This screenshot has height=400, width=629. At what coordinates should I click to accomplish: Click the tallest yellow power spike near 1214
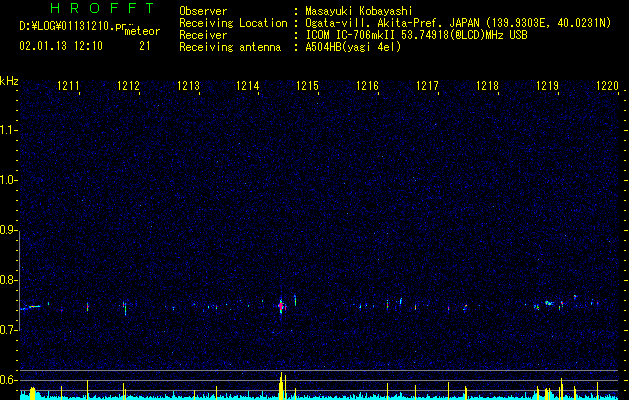pyautogui.click(x=281, y=386)
